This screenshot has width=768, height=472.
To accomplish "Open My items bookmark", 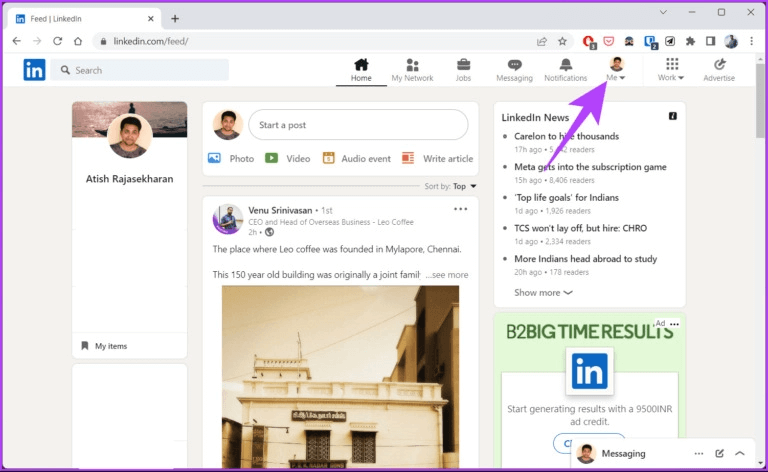I will [104, 346].
